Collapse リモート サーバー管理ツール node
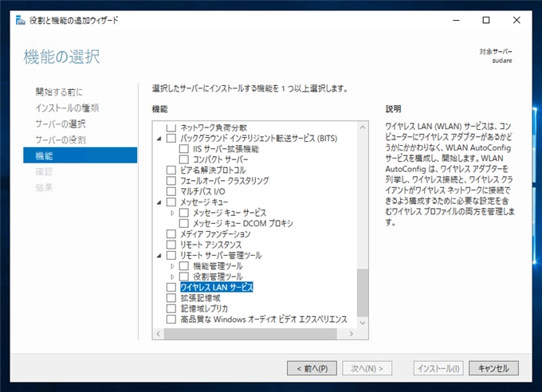542x392 pixels. [x=159, y=256]
